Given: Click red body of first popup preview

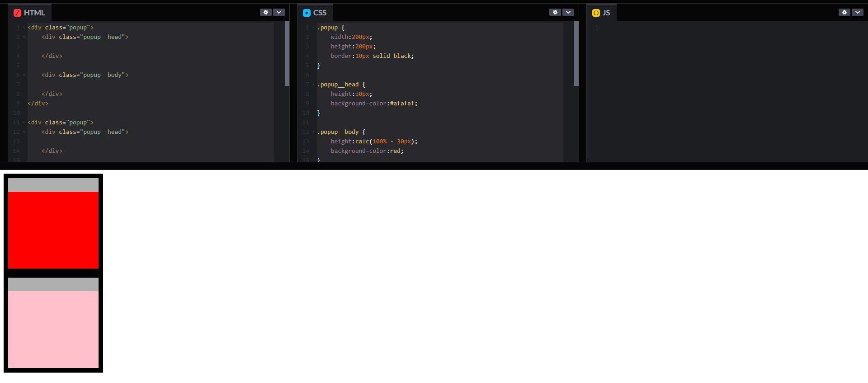Looking at the screenshot, I should point(53,230).
